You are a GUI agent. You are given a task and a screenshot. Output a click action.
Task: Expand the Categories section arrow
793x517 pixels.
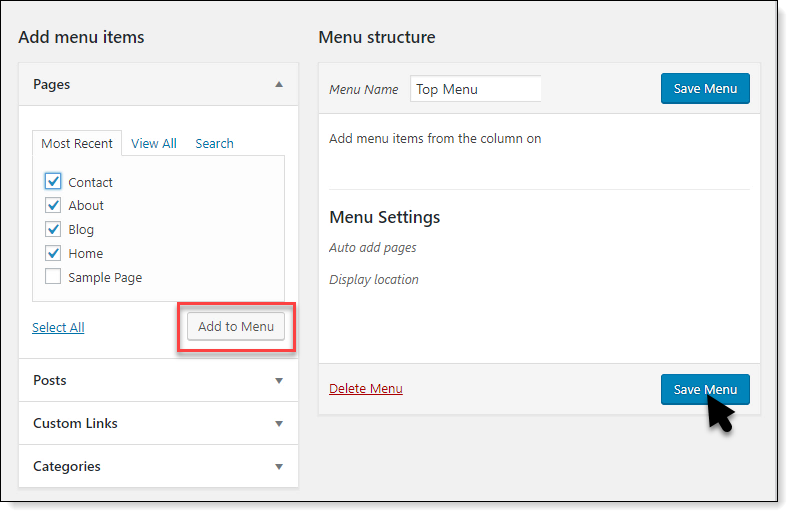coord(279,467)
